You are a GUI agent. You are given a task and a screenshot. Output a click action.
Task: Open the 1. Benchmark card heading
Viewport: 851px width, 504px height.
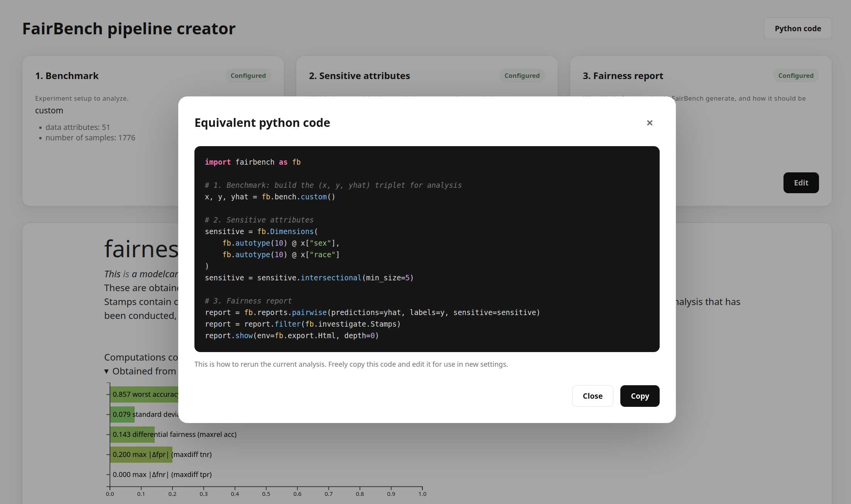tap(67, 76)
